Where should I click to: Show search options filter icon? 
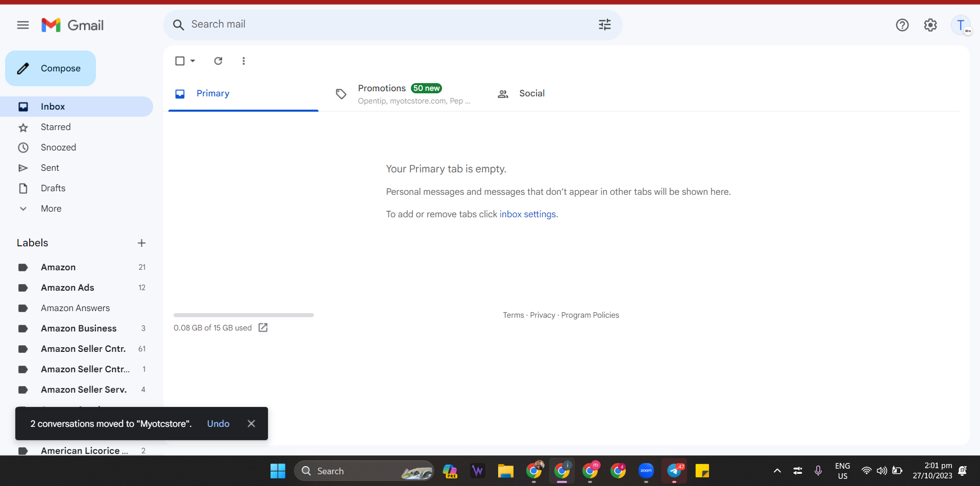click(x=605, y=24)
